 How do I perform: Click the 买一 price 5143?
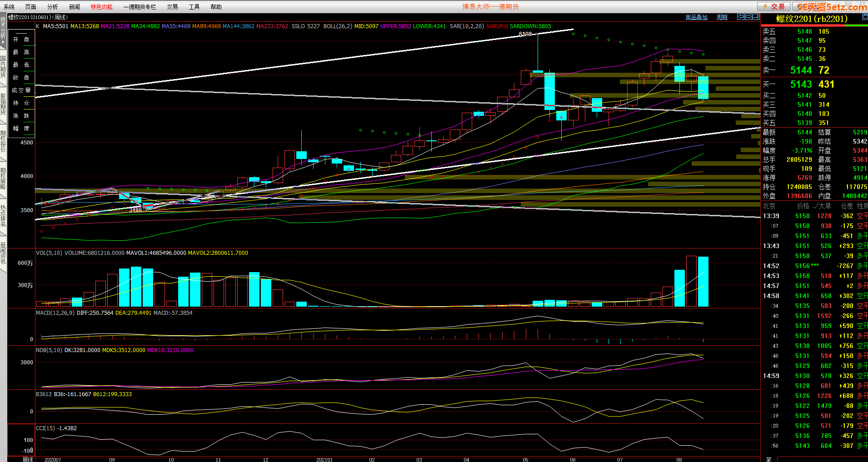pos(801,84)
